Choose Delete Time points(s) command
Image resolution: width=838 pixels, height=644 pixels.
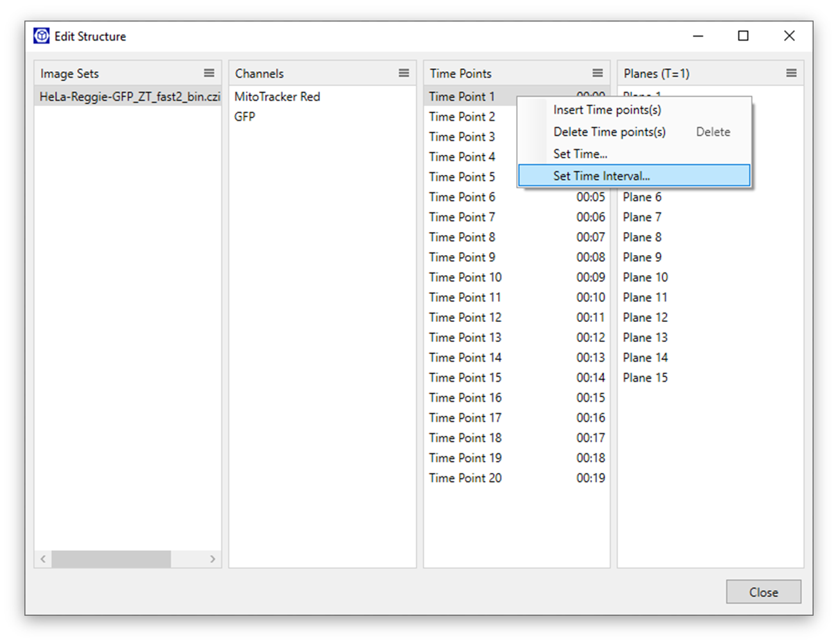coord(609,132)
